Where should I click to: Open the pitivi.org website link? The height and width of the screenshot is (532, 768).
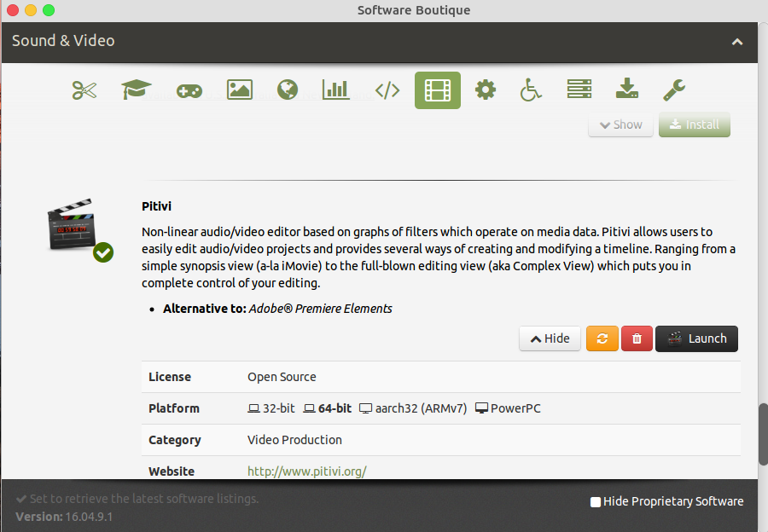307,471
